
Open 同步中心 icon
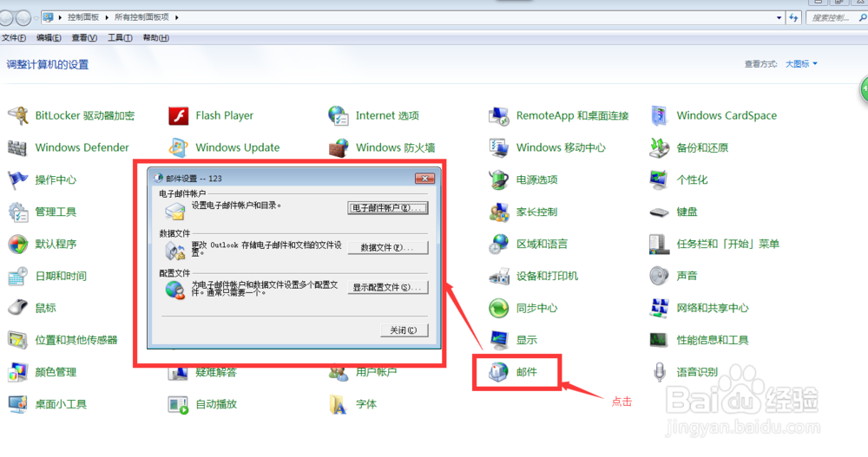[499, 308]
